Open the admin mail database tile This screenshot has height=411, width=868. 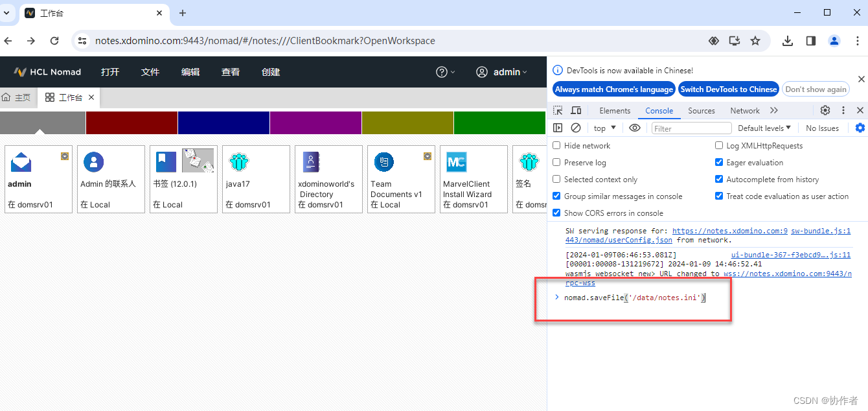38,179
